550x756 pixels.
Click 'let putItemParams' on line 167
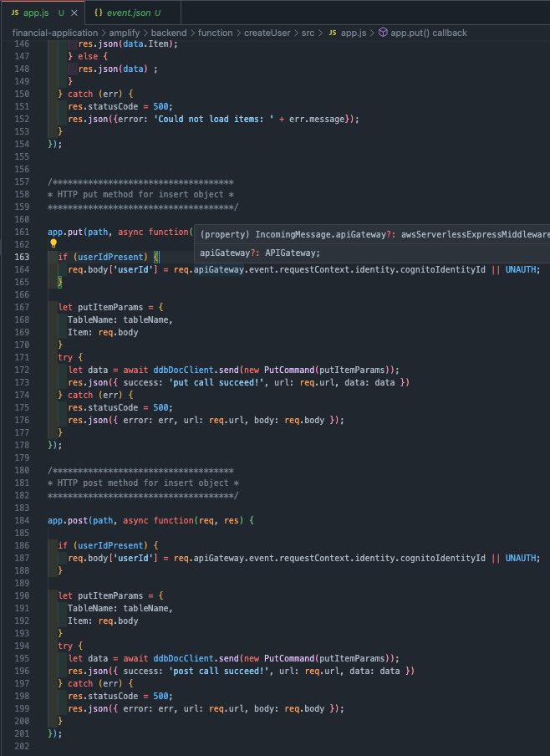[x=100, y=307]
